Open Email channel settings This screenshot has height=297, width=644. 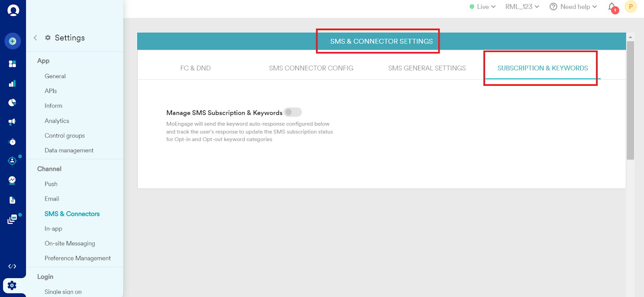point(52,199)
